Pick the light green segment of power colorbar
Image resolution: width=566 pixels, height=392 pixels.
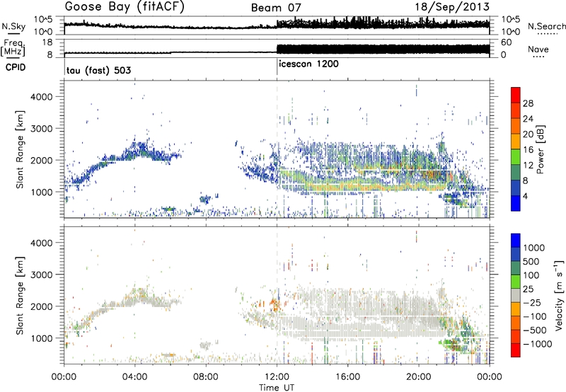(x=516, y=156)
